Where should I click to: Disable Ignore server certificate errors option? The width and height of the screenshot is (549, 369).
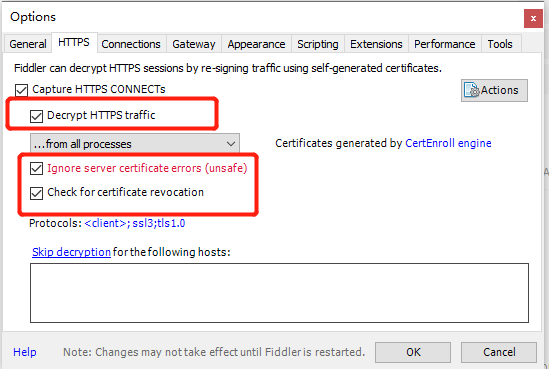point(36,168)
